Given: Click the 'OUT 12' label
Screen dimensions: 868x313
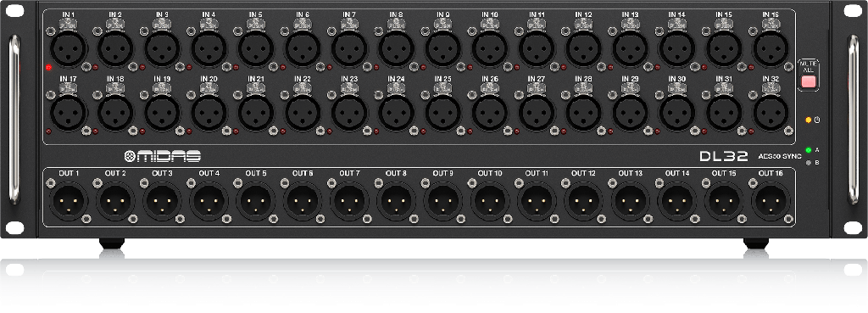Looking at the screenshot, I should [x=583, y=173].
